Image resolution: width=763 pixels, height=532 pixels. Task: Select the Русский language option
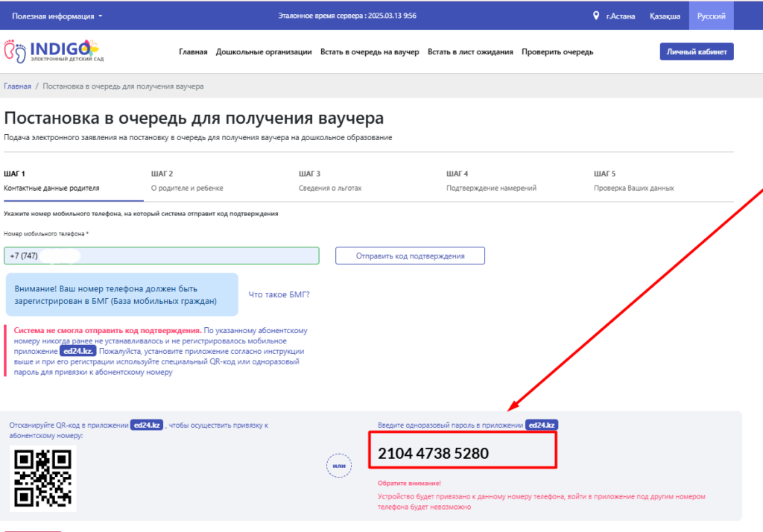pyautogui.click(x=711, y=16)
